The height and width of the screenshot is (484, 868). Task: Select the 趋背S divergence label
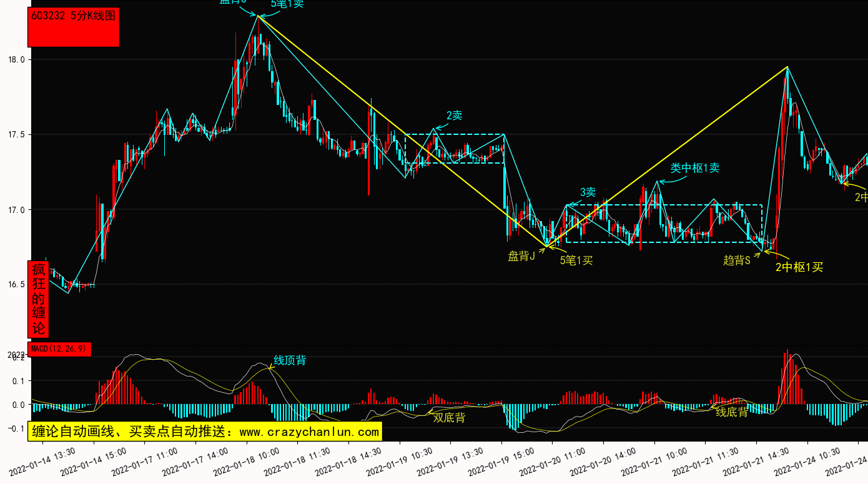[736, 260]
